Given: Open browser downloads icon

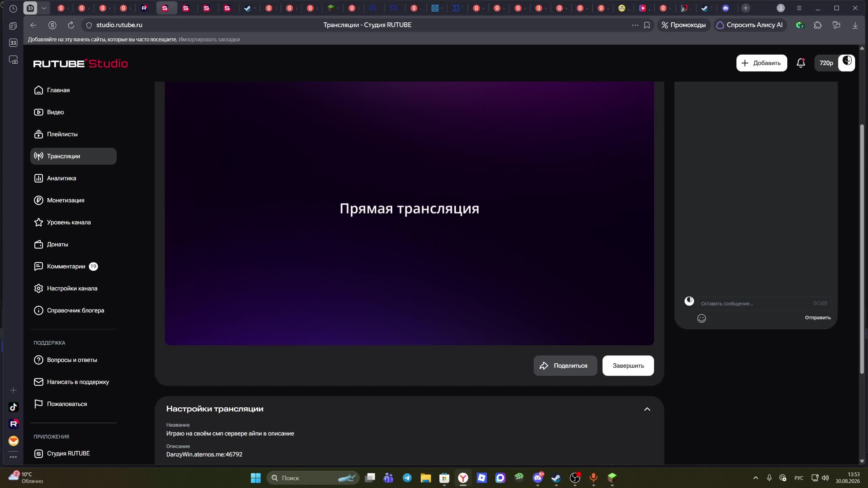Looking at the screenshot, I should 855,25.
